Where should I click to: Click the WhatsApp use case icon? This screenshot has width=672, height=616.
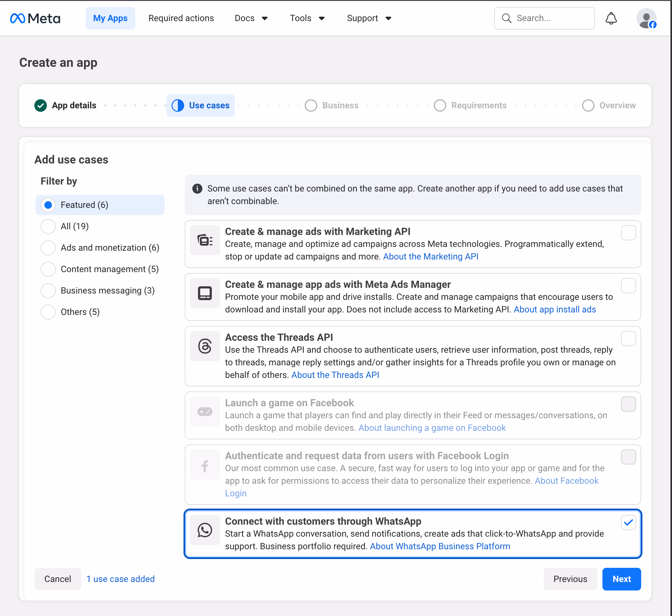205,530
